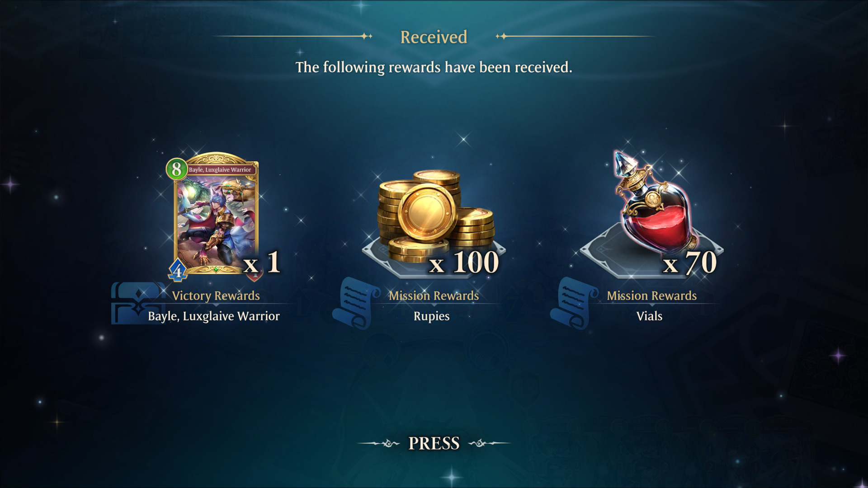Click the scroll icon beside Rupies
The width and height of the screenshot is (868, 488).
click(x=356, y=303)
